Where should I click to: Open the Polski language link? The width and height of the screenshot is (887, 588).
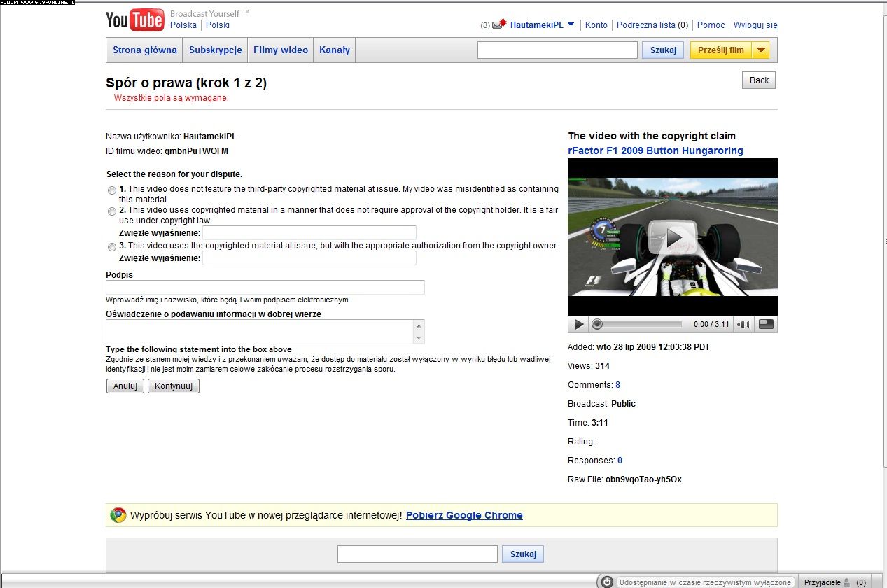coord(218,24)
